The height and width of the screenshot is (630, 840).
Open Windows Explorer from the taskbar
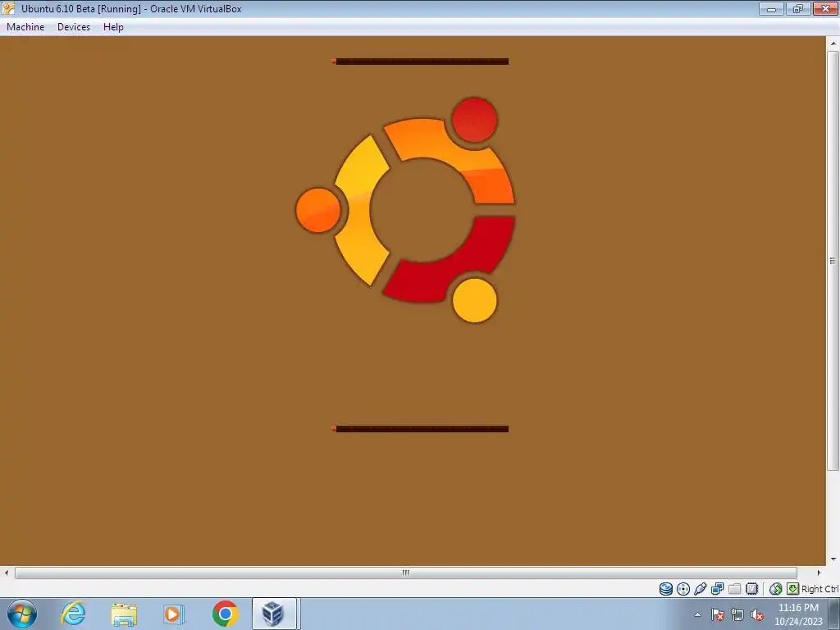tap(124, 614)
